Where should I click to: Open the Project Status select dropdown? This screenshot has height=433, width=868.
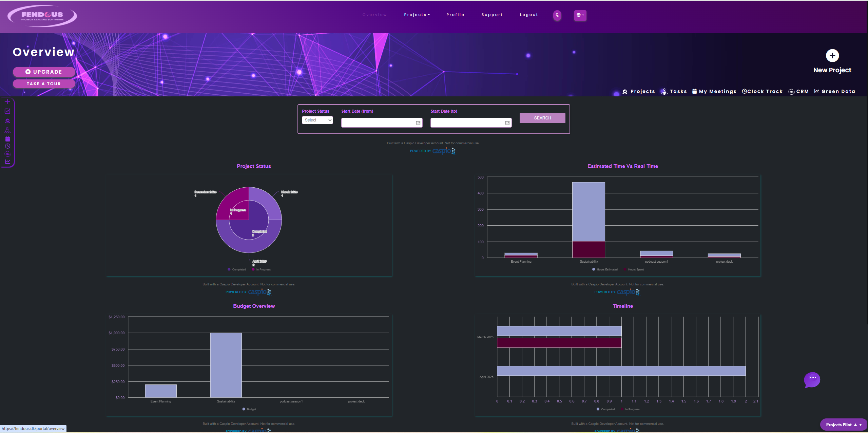coord(317,120)
